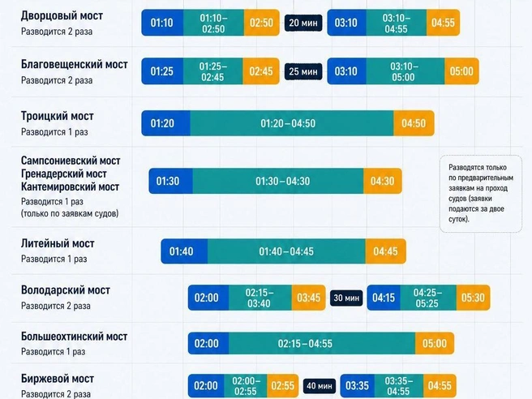Click the orange 04:45 closing block
This screenshot has width=532, height=399.
[386, 251]
